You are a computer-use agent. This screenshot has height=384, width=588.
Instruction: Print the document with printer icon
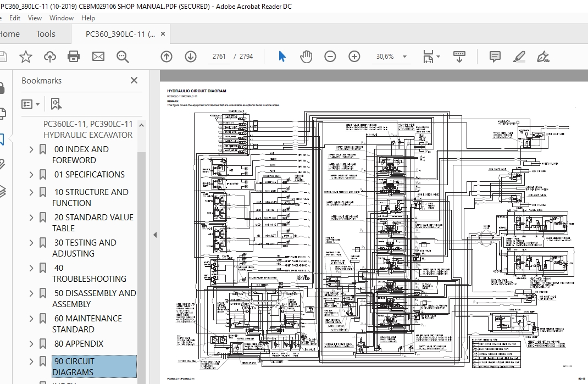(x=74, y=57)
